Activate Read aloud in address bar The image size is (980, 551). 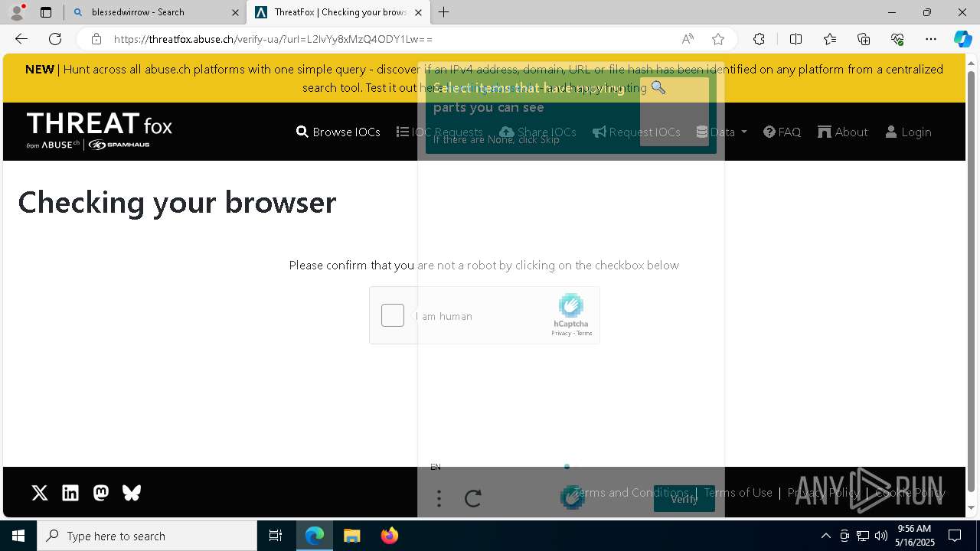pos(688,39)
